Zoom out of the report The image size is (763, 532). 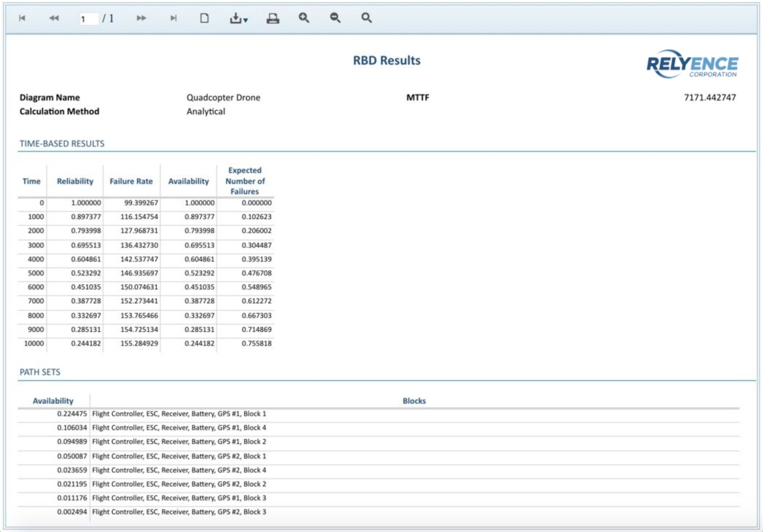[334, 18]
